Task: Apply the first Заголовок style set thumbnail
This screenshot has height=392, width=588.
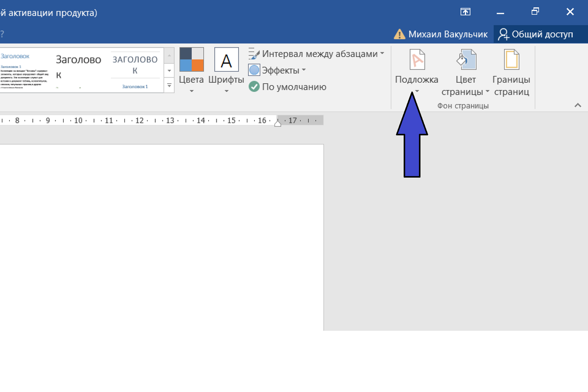Action: [24, 70]
